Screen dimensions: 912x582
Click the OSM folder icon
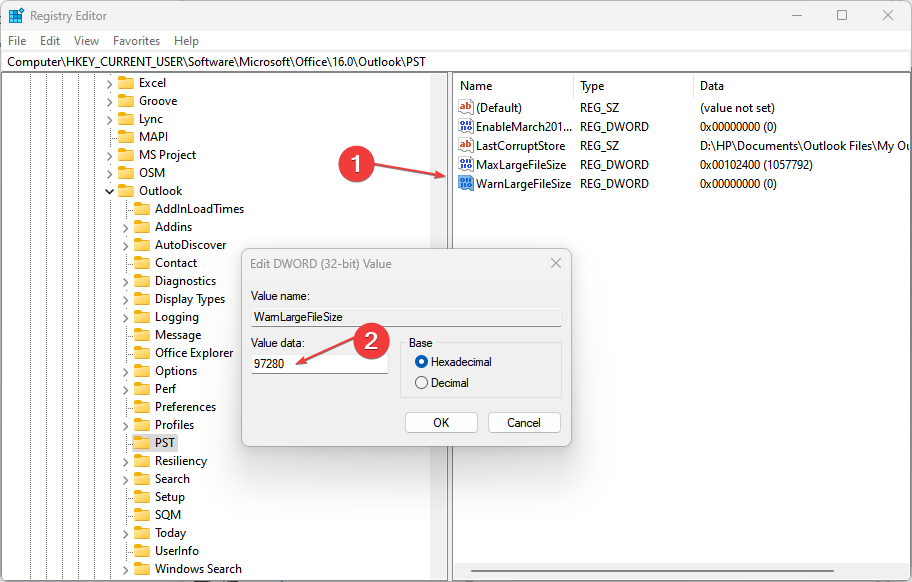[126, 173]
